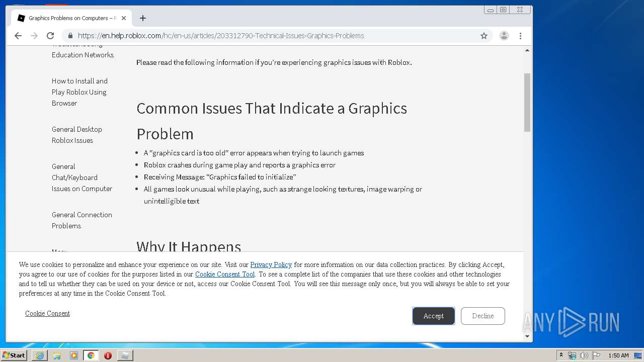
Task: Click the scrollbar up arrow
Action: click(527, 50)
